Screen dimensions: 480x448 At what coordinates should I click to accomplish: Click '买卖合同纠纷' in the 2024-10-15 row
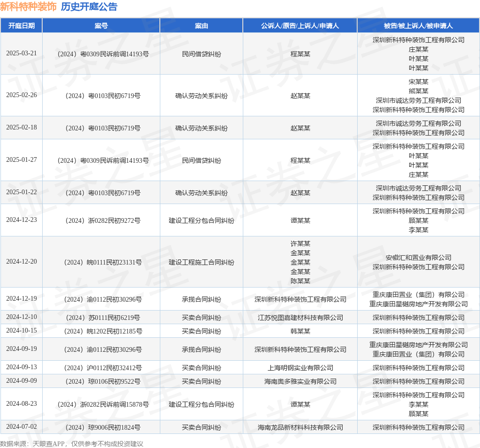pos(202,331)
